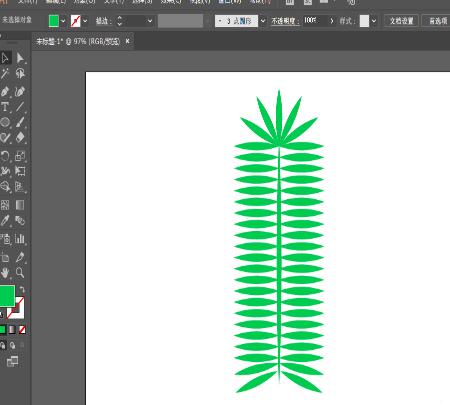Click the variable width profile field
450x405 pixels.
[180, 21]
